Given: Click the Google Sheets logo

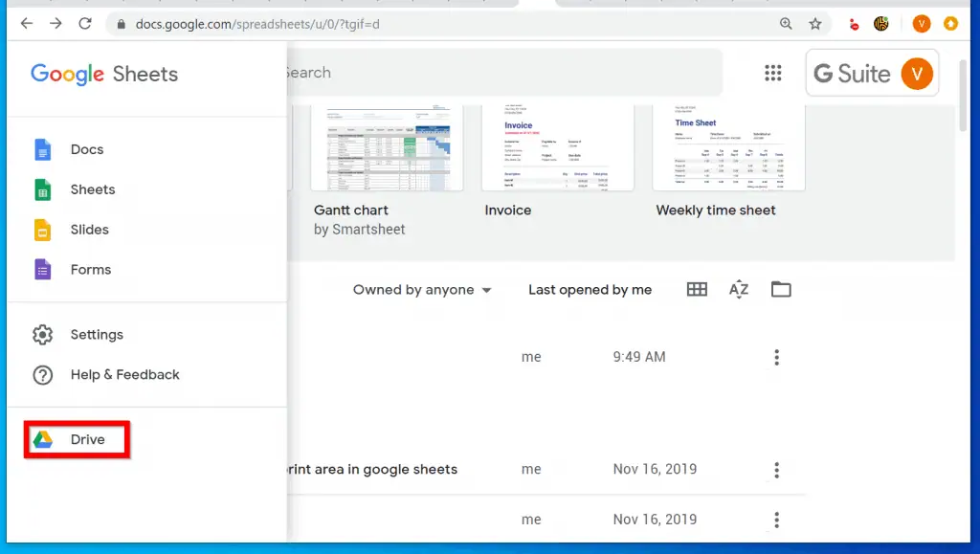Looking at the screenshot, I should point(104,75).
